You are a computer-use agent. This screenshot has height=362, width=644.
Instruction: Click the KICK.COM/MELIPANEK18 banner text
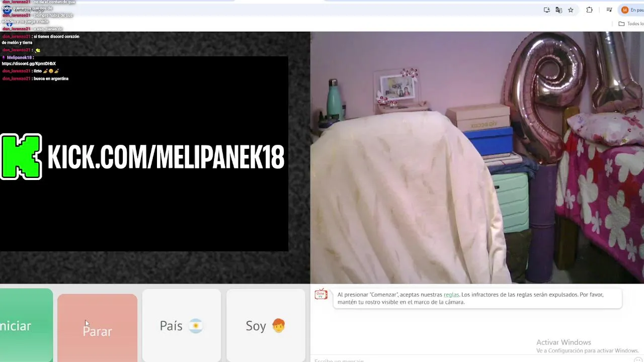pyautogui.click(x=166, y=157)
